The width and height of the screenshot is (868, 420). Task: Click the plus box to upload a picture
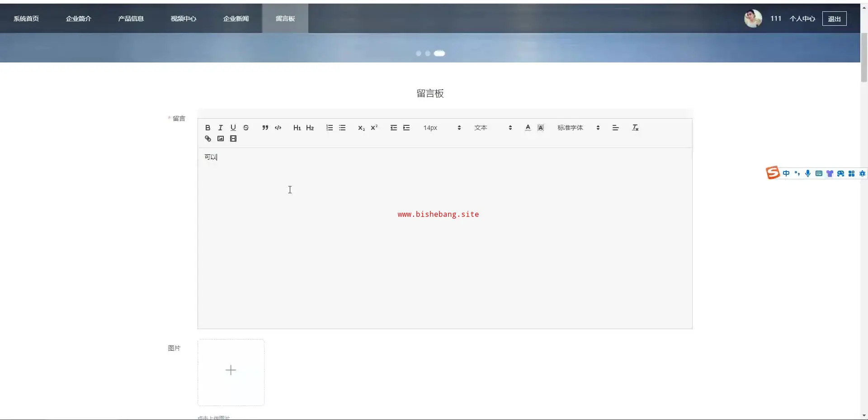click(x=231, y=372)
